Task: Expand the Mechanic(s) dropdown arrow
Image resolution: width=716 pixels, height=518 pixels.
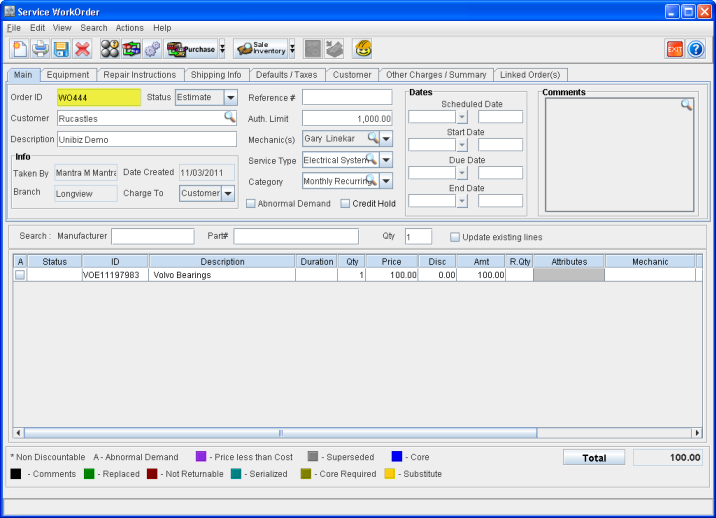Action: (386, 138)
